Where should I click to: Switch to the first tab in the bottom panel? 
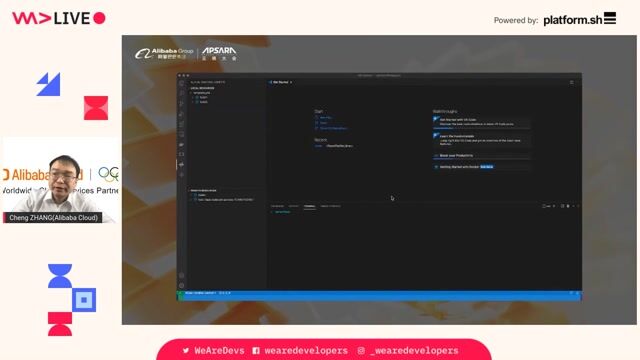pyautogui.click(x=277, y=206)
